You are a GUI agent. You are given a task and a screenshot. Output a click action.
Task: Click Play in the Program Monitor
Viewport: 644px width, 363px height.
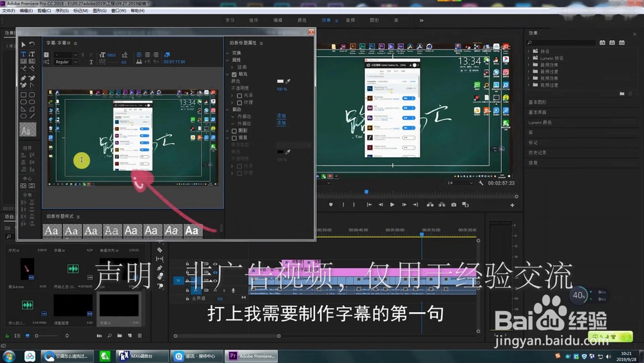(392, 205)
